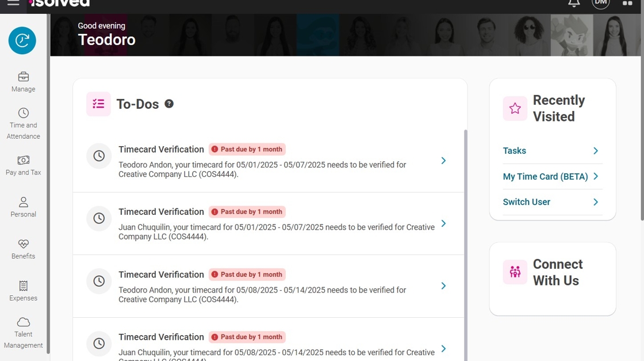Click Timecard Verification title for Juan 05/01/2025

(x=161, y=212)
